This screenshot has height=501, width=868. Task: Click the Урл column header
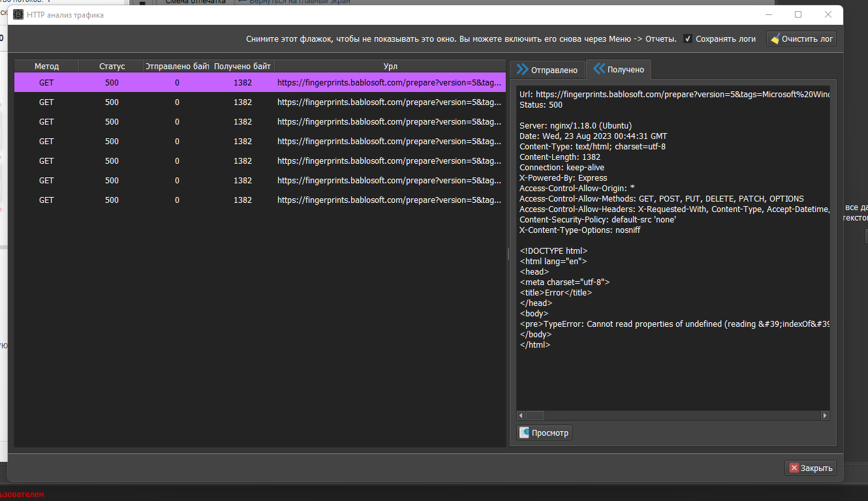(390, 67)
